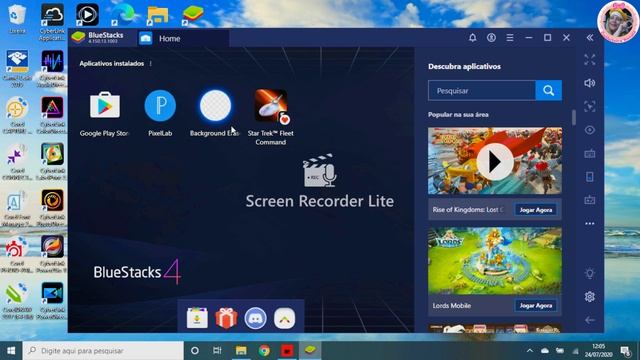
Task: Click the Windows taskbar search box
Action: pos(103,351)
